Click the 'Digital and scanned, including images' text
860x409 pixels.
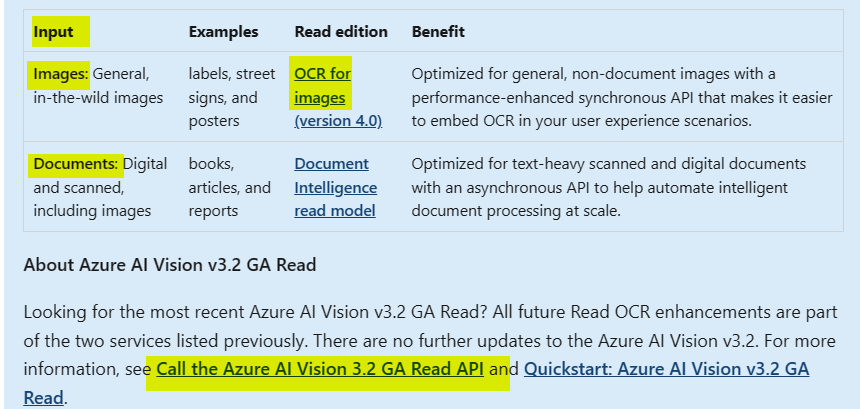(100, 188)
